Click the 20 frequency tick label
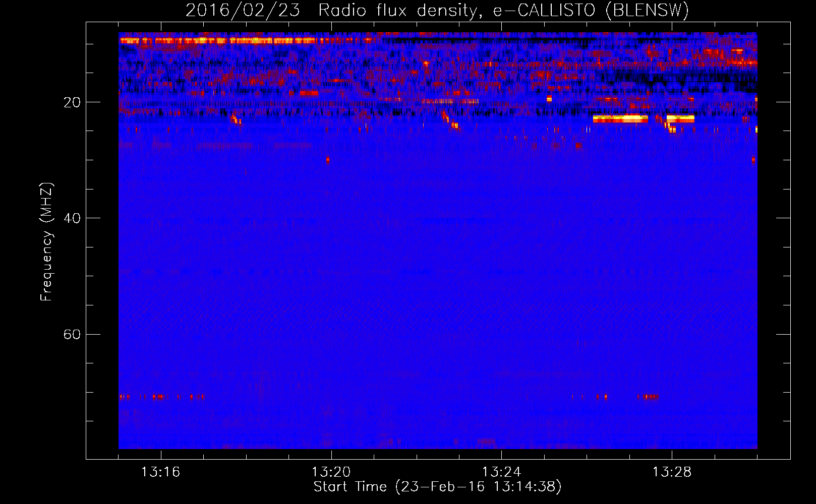 point(72,102)
